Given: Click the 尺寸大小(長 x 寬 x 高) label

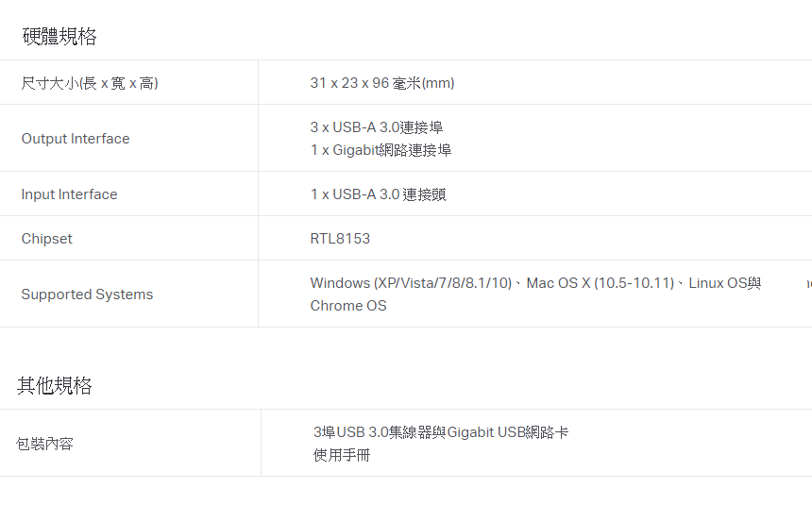Looking at the screenshot, I should point(90,83).
